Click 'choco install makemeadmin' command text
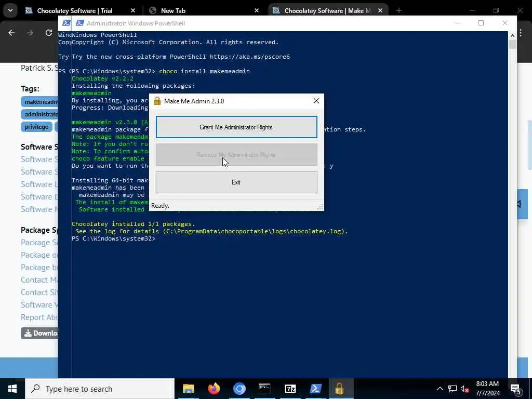 [x=204, y=71]
